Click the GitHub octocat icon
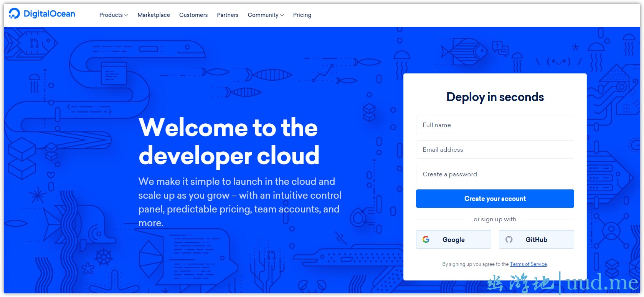The image size is (644, 297). [x=509, y=239]
